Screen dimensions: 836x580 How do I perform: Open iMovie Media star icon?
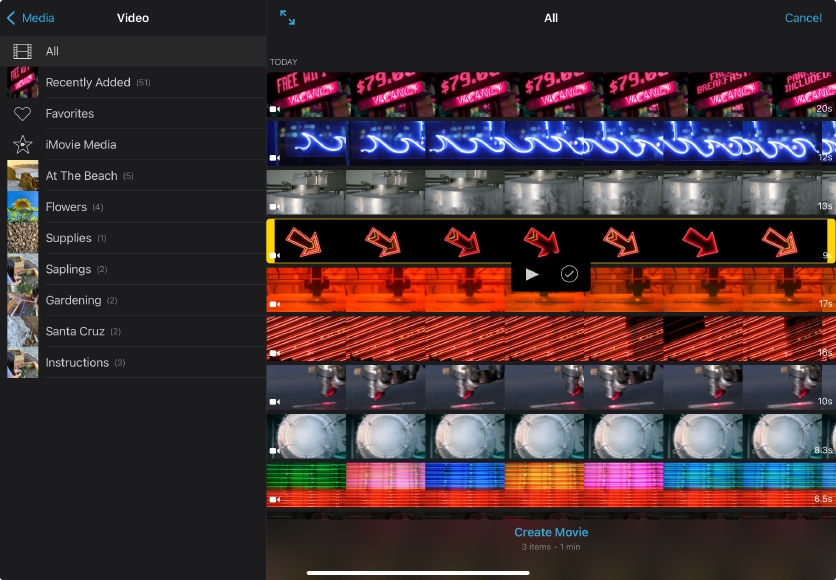22,145
